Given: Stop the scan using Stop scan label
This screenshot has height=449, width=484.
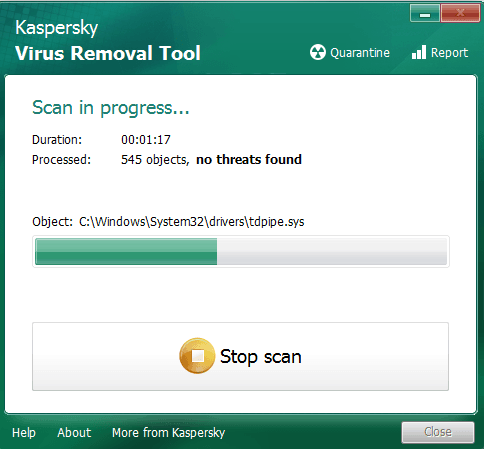Looking at the screenshot, I should point(261,357).
